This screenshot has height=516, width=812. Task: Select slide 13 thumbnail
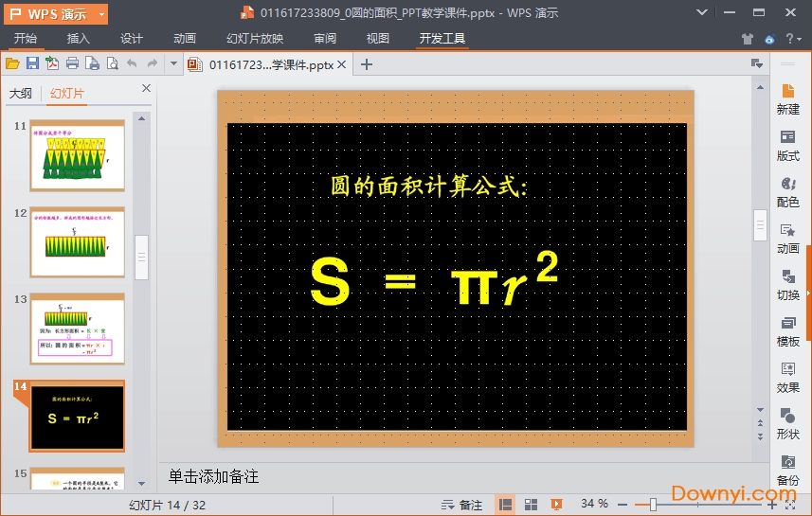coord(77,328)
